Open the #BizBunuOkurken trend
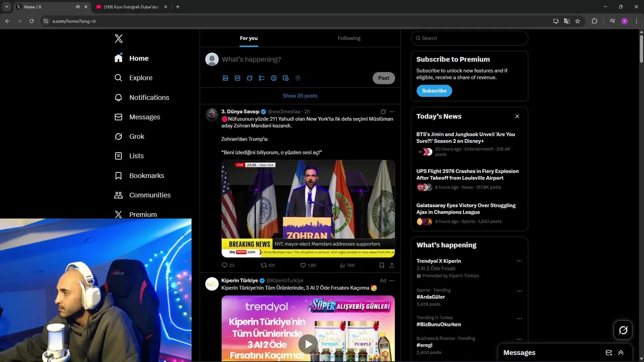This screenshot has height=362, width=644. pos(439,325)
